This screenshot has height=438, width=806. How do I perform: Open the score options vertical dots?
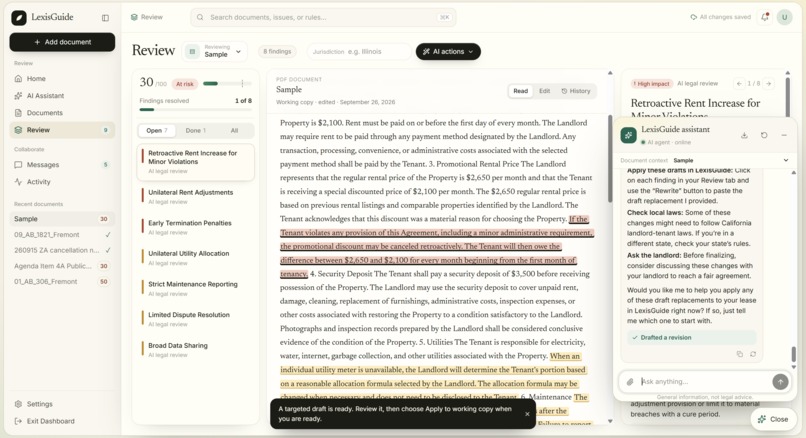coord(242,83)
